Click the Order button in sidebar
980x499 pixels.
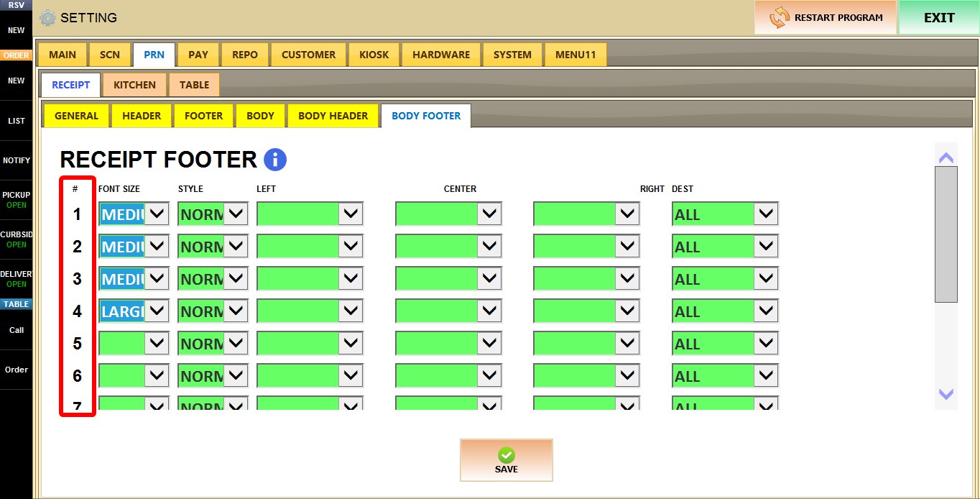point(16,370)
